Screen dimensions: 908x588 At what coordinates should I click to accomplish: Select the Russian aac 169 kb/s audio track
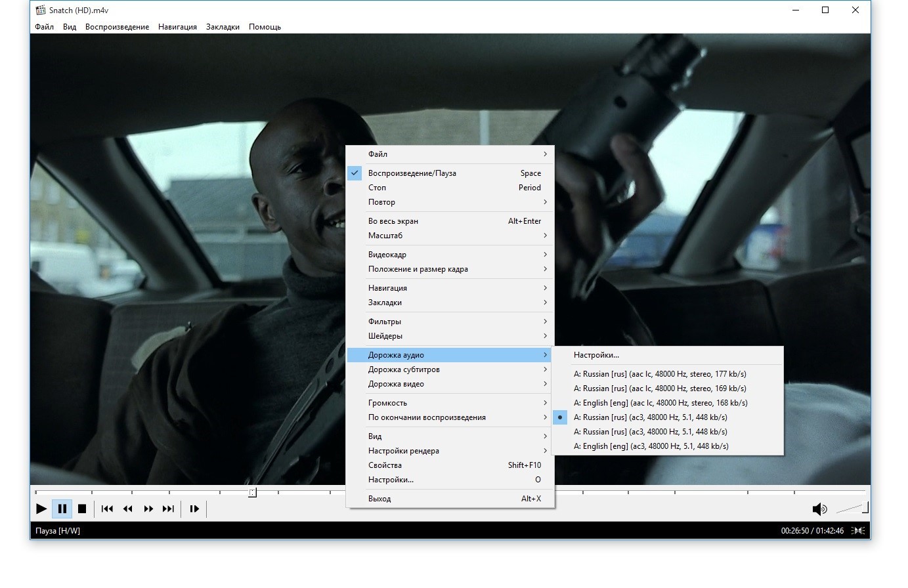[668, 388]
